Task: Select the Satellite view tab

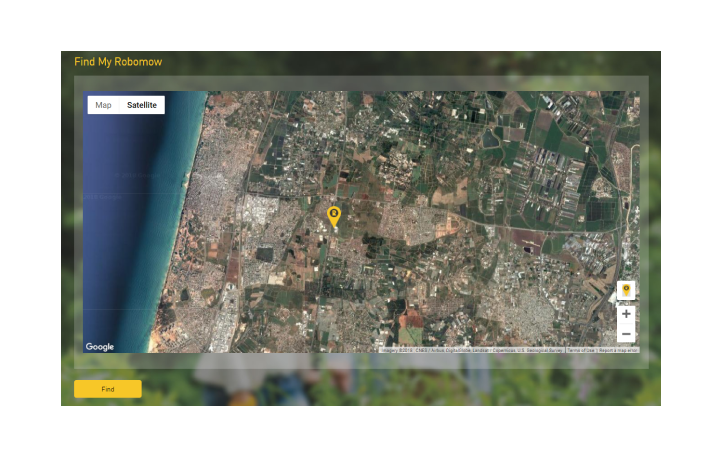Action: click(142, 105)
